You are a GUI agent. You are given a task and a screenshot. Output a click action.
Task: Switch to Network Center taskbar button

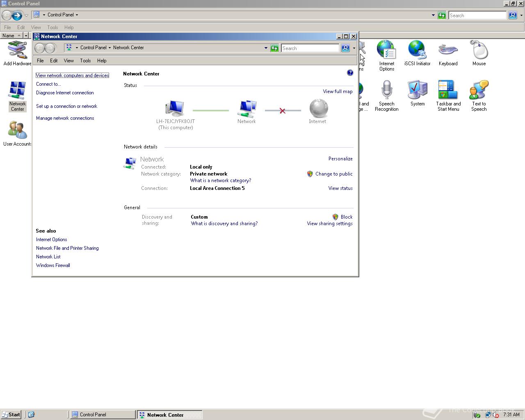pyautogui.click(x=169, y=415)
